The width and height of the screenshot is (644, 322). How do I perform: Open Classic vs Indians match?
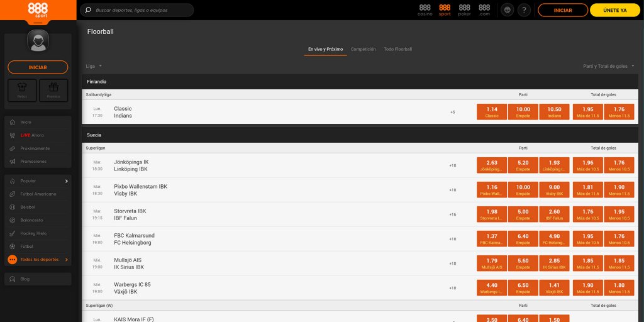pyautogui.click(x=123, y=112)
